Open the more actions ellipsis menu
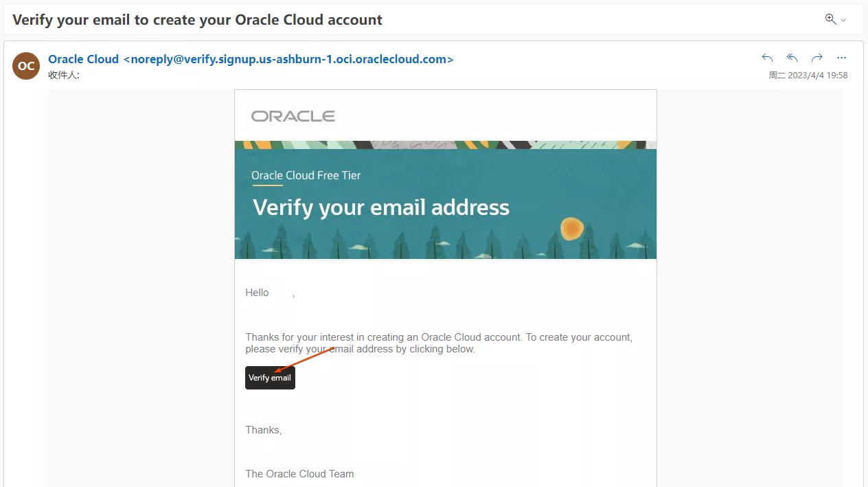868x487 pixels. 841,58
